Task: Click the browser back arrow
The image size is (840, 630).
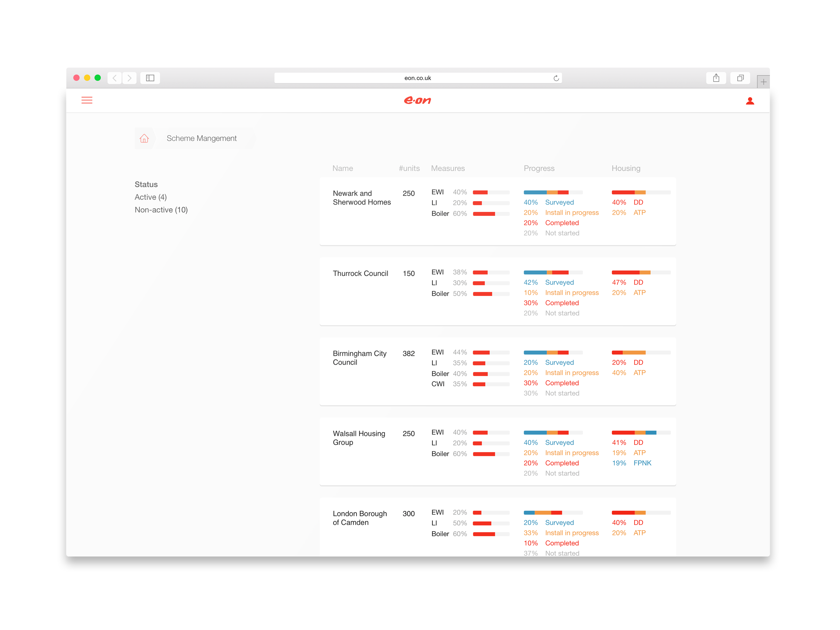Action: point(114,78)
